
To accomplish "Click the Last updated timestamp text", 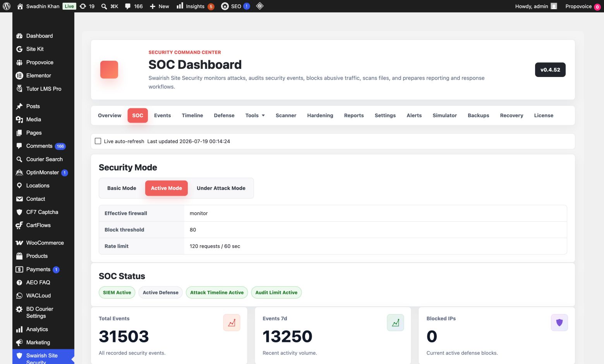I will point(189,141).
